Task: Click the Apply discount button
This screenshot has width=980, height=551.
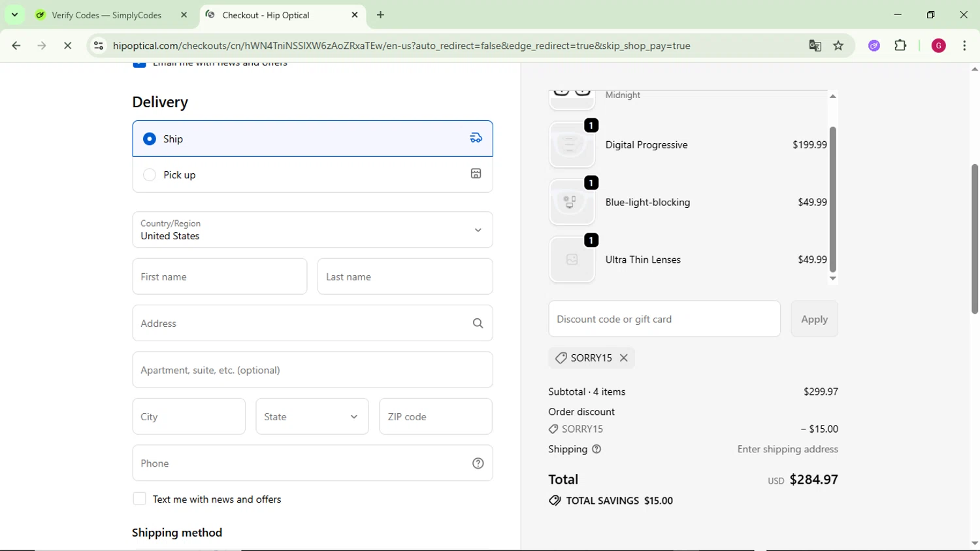Action: (x=814, y=319)
